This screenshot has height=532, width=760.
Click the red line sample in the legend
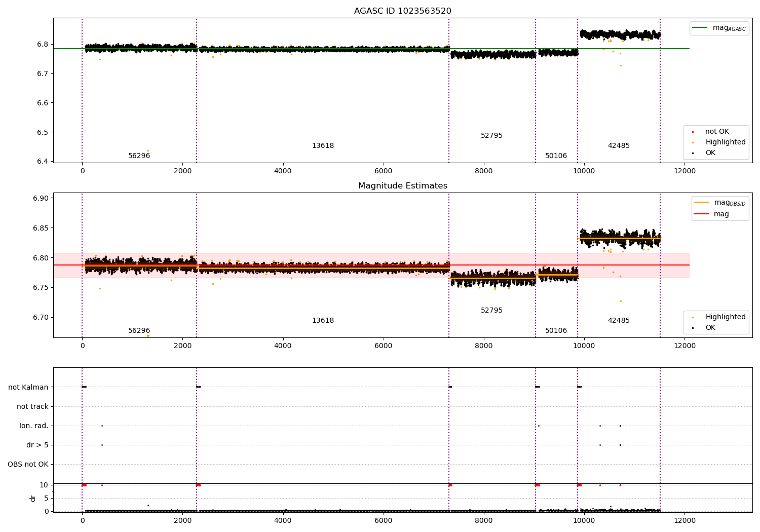701,214
